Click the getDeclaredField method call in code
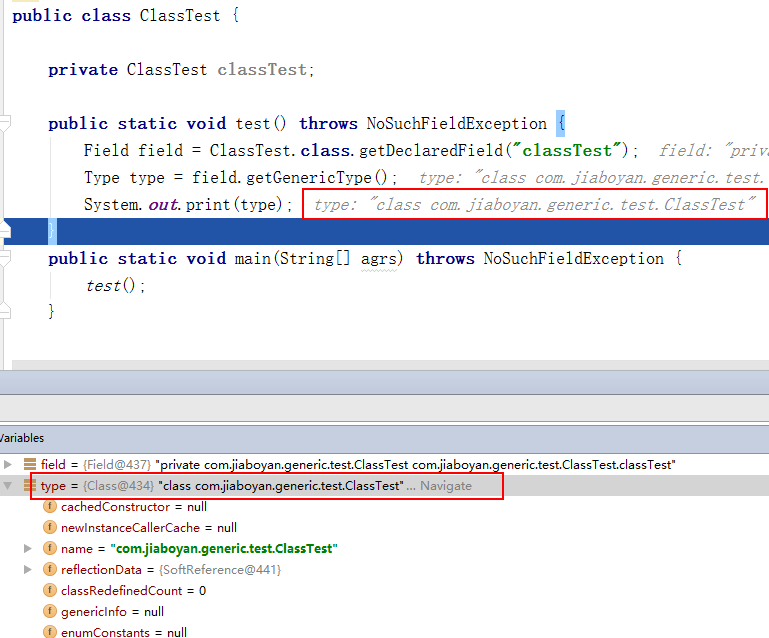The image size is (769, 638). tap(431, 150)
